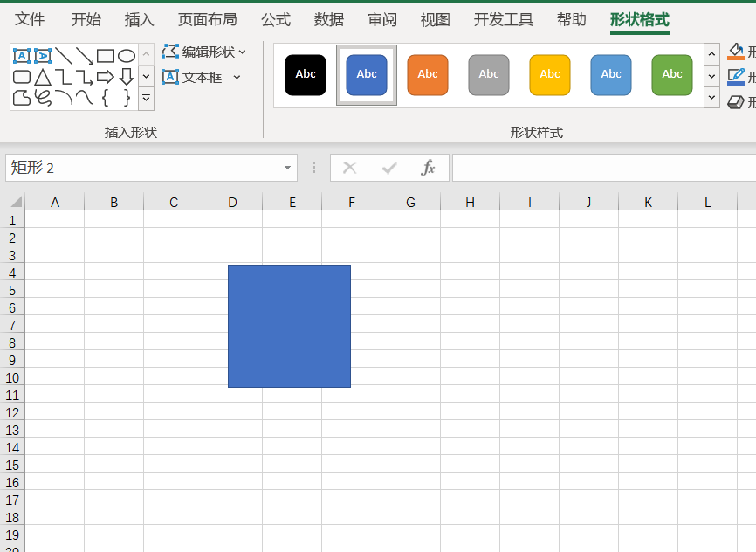Select the rounded rectangle shape

click(x=21, y=77)
